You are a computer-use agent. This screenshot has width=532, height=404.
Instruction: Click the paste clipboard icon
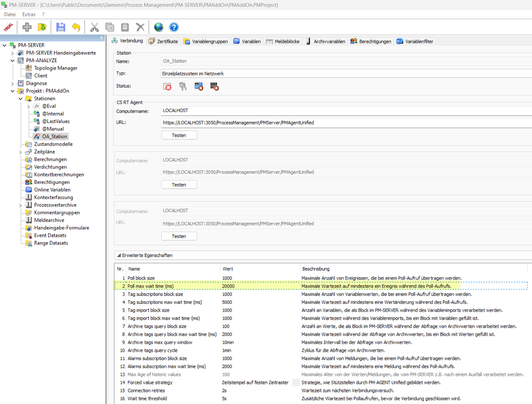point(125,27)
